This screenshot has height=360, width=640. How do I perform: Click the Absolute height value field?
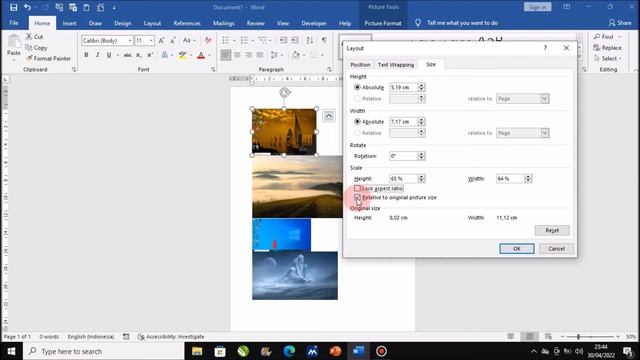(x=403, y=87)
